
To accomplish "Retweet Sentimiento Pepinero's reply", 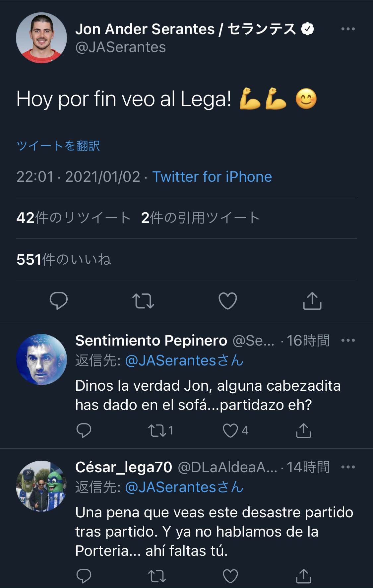I will click(x=157, y=430).
